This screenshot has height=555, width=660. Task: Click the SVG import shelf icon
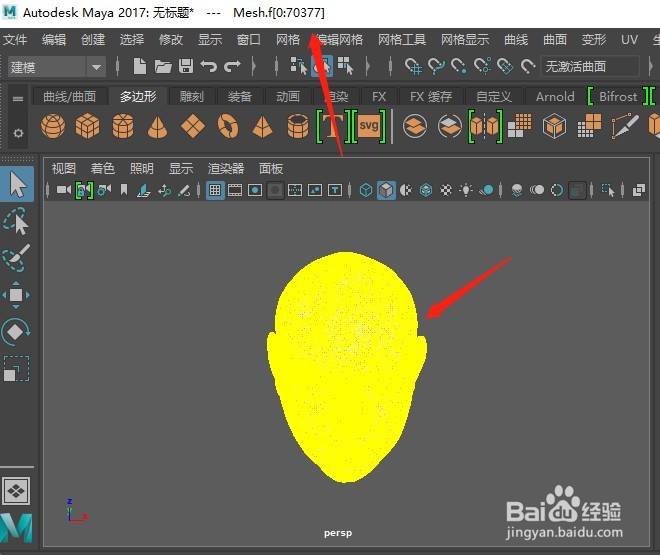tap(369, 125)
